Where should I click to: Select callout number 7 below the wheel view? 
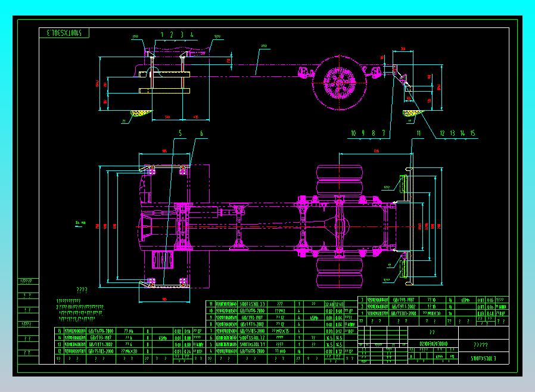click(384, 133)
